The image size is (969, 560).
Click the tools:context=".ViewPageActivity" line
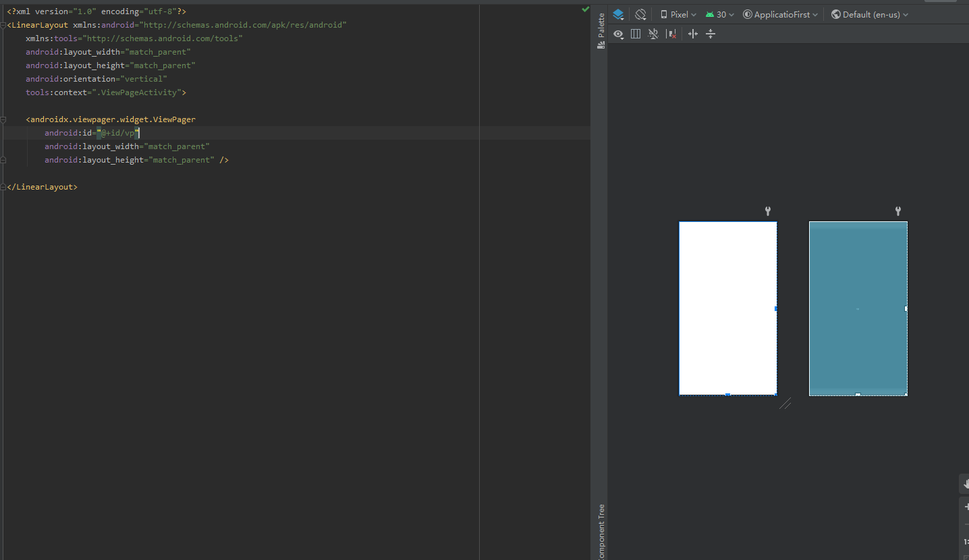click(x=106, y=92)
